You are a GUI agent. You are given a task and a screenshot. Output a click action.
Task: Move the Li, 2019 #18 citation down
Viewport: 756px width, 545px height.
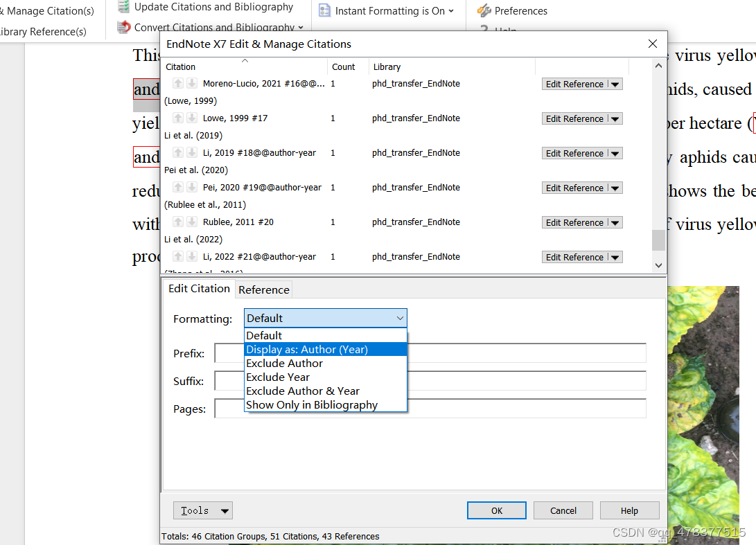point(192,153)
